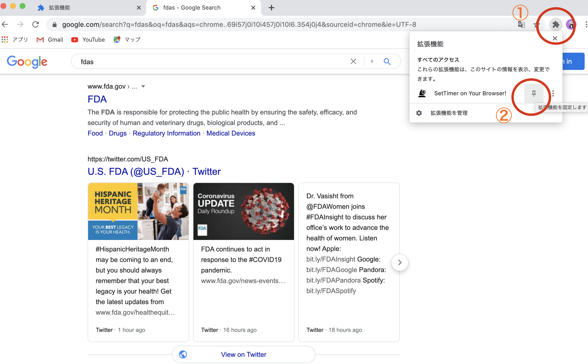Open a new tab with the plus button
The image size is (588, 364).
271,8
